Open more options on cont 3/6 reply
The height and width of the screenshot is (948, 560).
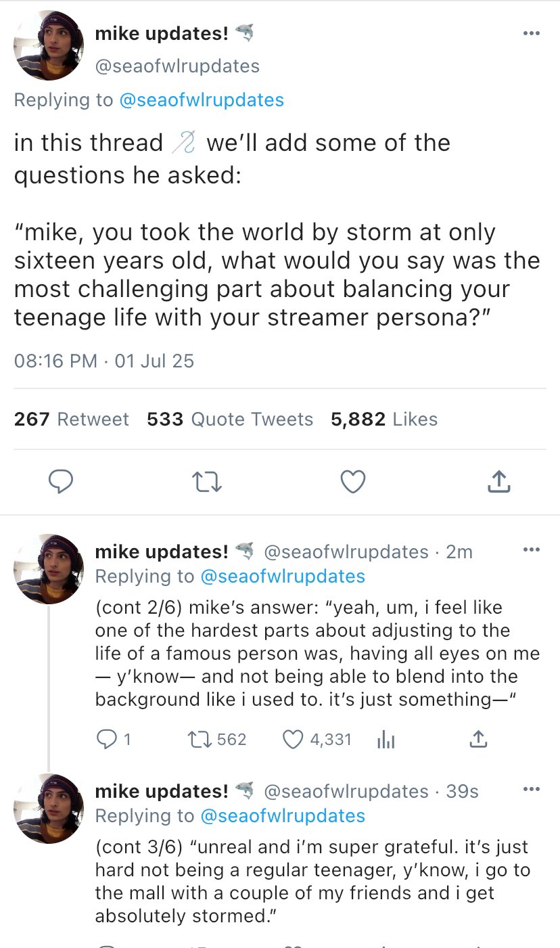[532, 789]
